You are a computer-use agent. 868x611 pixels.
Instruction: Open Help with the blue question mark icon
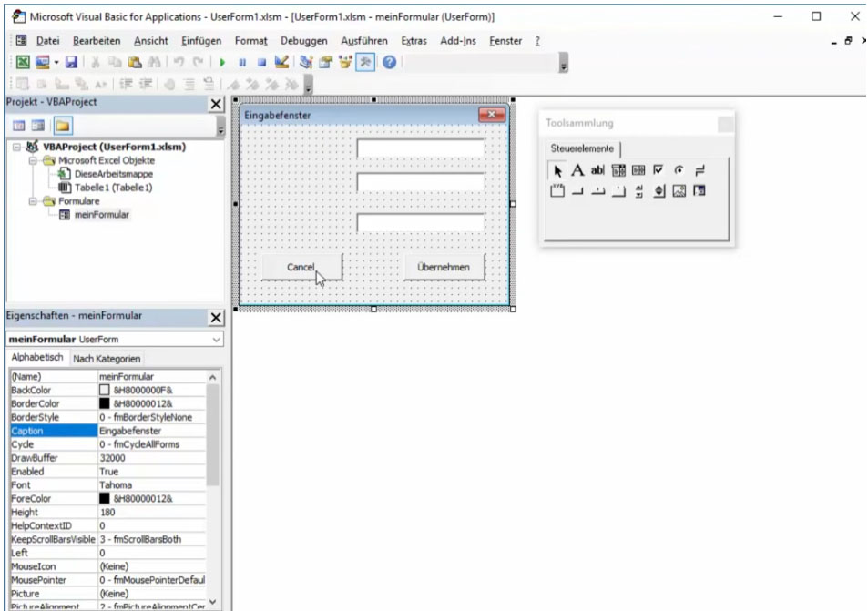point(389,62)
